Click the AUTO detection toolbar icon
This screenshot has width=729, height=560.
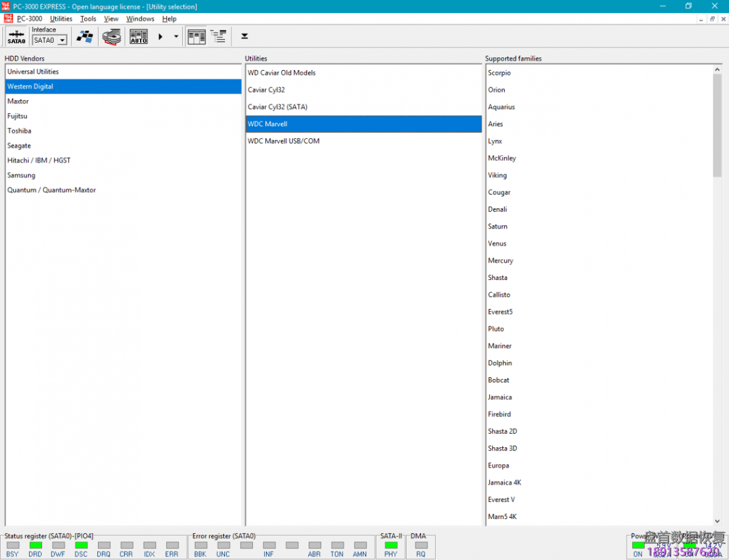(x=138, y=37)
